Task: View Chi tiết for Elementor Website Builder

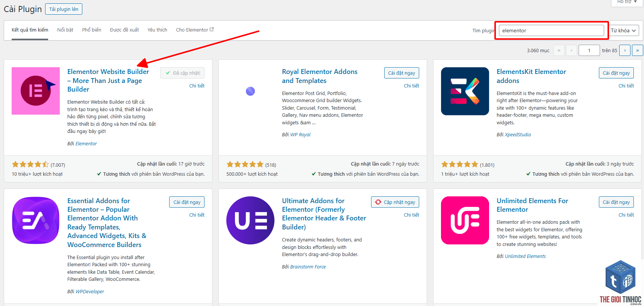Action: pyautogui.click(x=197, y=86)
